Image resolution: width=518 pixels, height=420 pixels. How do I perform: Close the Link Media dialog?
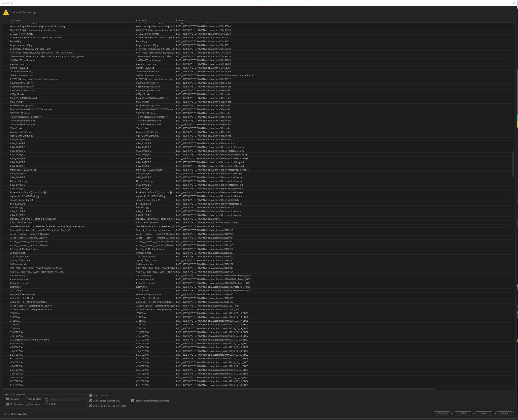514,3
